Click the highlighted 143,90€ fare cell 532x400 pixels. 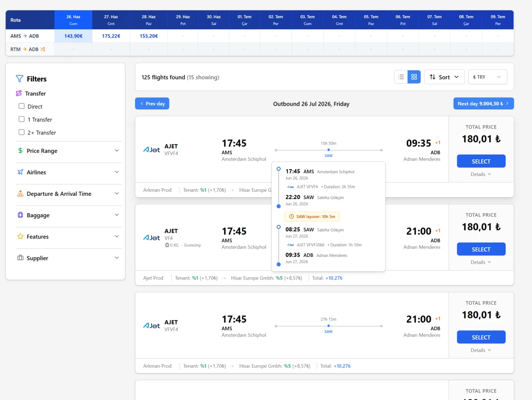coord(73,36)
